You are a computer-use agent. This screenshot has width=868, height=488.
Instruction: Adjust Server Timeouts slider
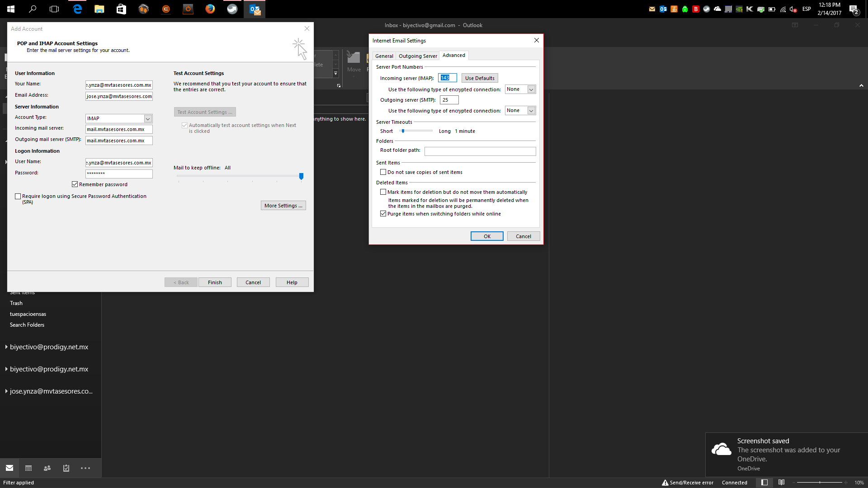403,131
